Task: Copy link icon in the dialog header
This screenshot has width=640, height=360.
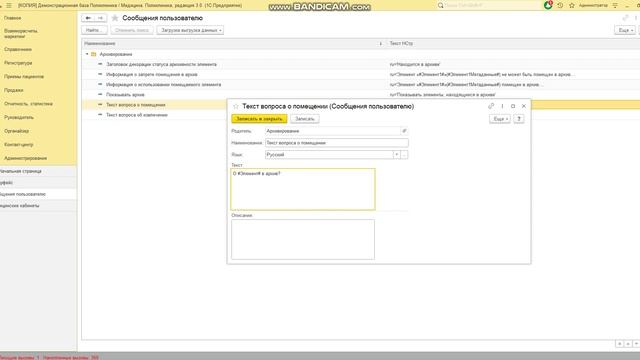Action: pos(491,106)
